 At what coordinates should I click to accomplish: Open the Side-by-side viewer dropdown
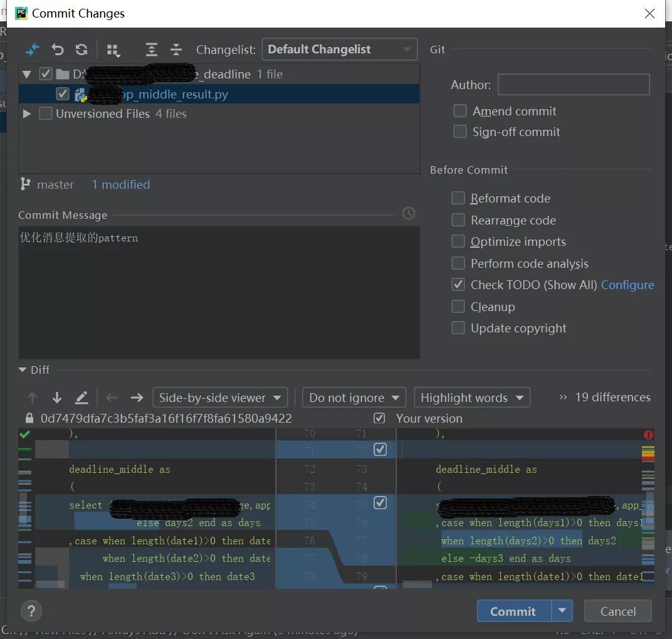(x=220, y=397)
